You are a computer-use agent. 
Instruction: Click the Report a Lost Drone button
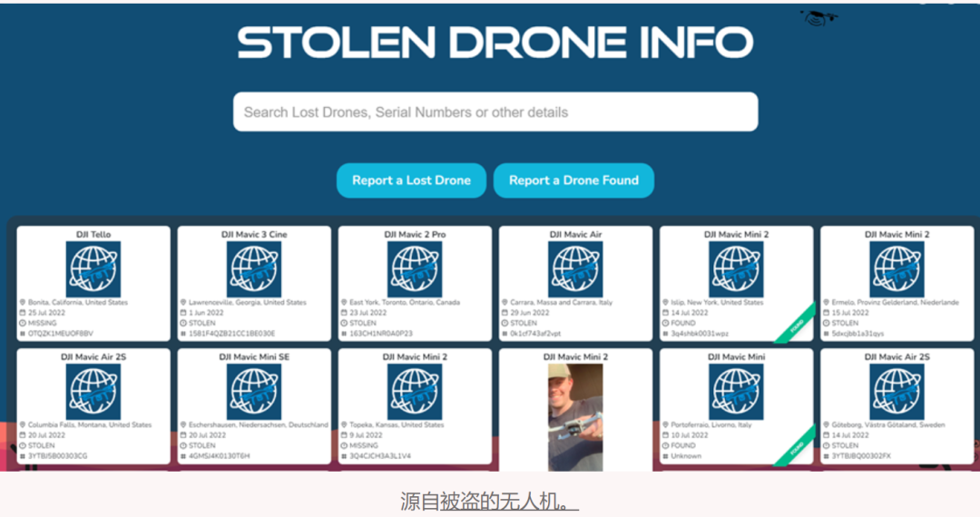411,180
